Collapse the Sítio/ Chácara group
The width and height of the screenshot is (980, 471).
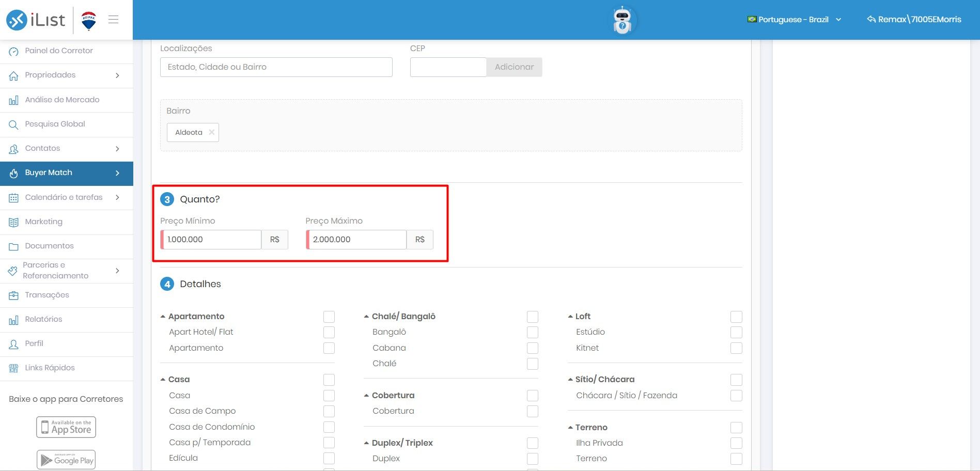click(x=570, y=380)
